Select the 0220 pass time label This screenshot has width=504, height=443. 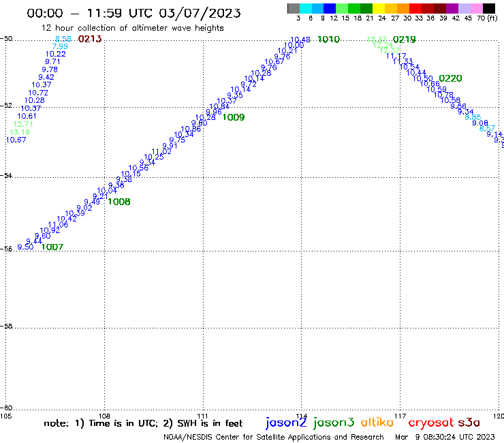pos(450,78)
